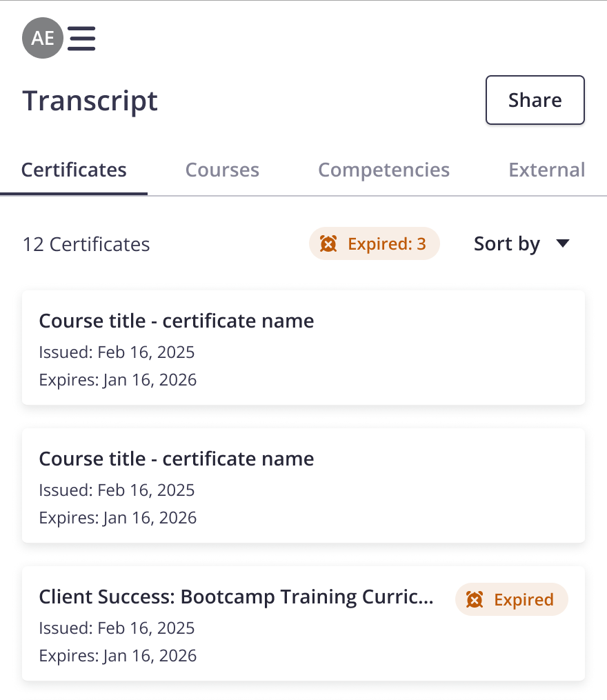Click the expired alarm icon on Client Success card

coord(474,600)
